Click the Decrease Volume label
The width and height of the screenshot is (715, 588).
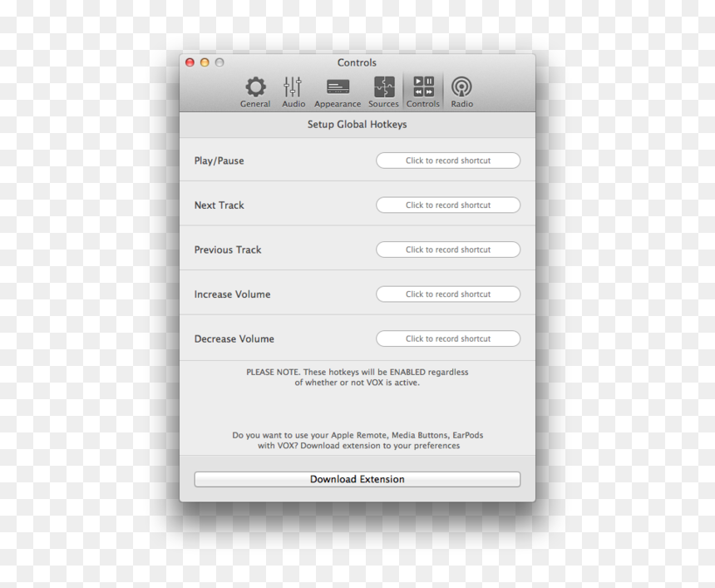[234, 339]
